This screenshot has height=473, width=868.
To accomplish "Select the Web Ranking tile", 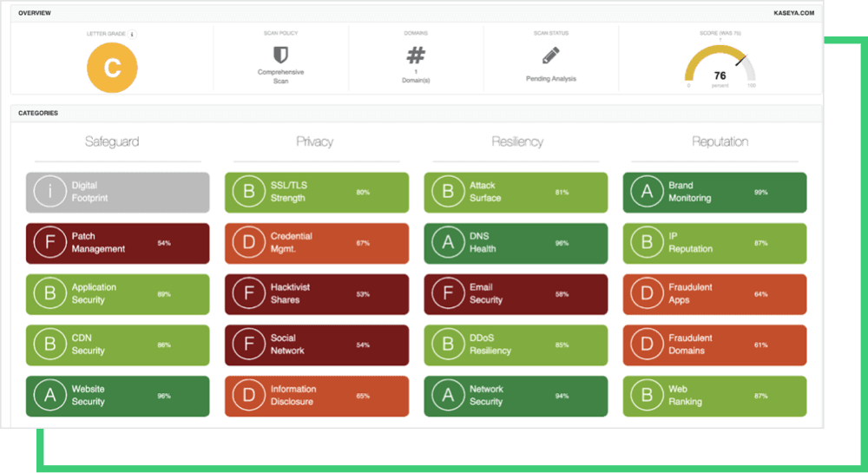I will pyautogui.click(x=714, y=396).
